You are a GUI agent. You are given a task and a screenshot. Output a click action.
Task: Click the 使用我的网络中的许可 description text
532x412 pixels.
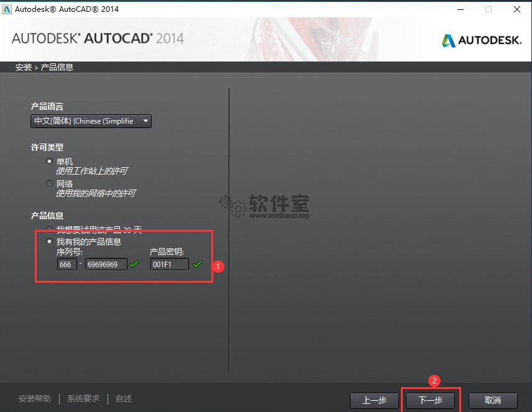point(96,193)
